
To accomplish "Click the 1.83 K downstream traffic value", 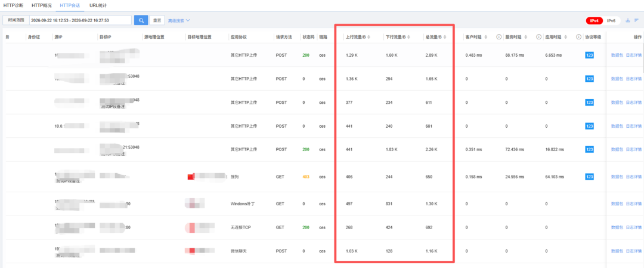I will 391,149.
